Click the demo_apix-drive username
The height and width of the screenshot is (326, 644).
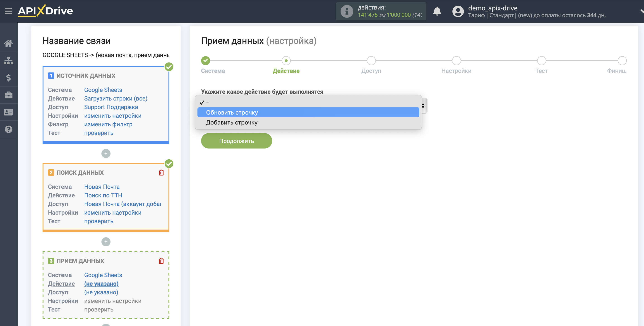point(493,8)
